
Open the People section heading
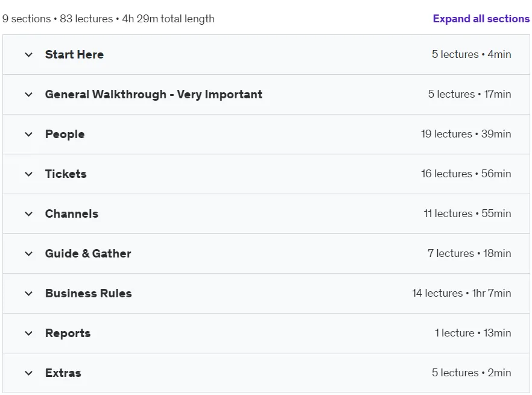(x=65, y=134)
